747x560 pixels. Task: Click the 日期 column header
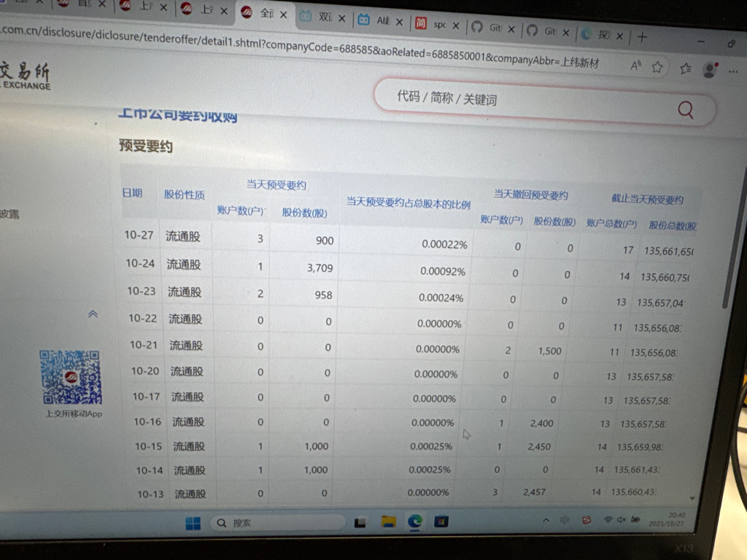point(132,192)
